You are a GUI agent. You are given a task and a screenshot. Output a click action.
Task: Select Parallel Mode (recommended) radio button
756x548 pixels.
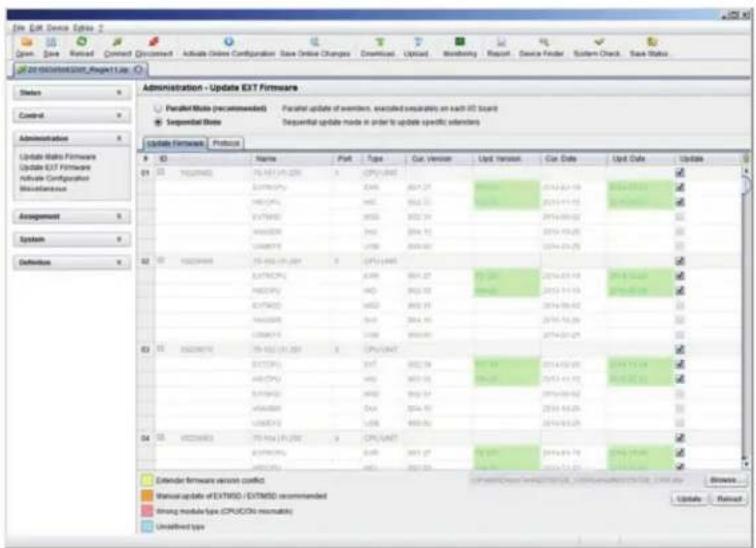click(158, 108)
